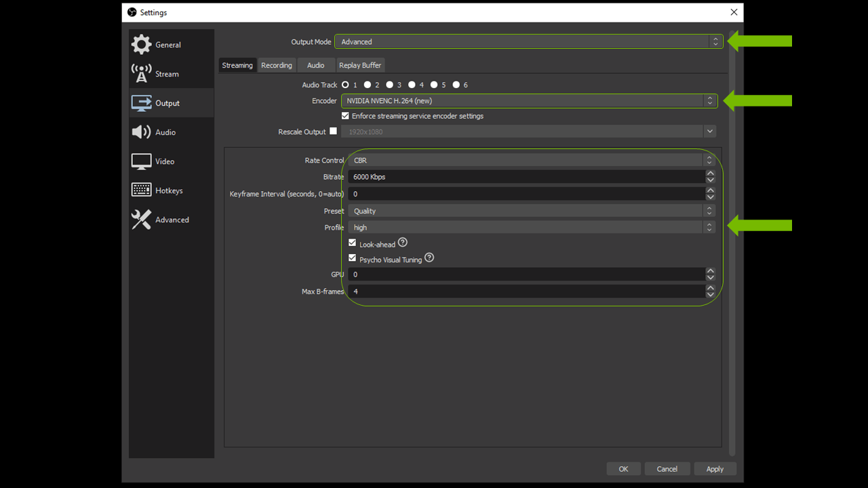The width and height of the screenshot is (868, 488).
Task: Select Audio Track 3 radio button
Action: [x=391, y=85]
